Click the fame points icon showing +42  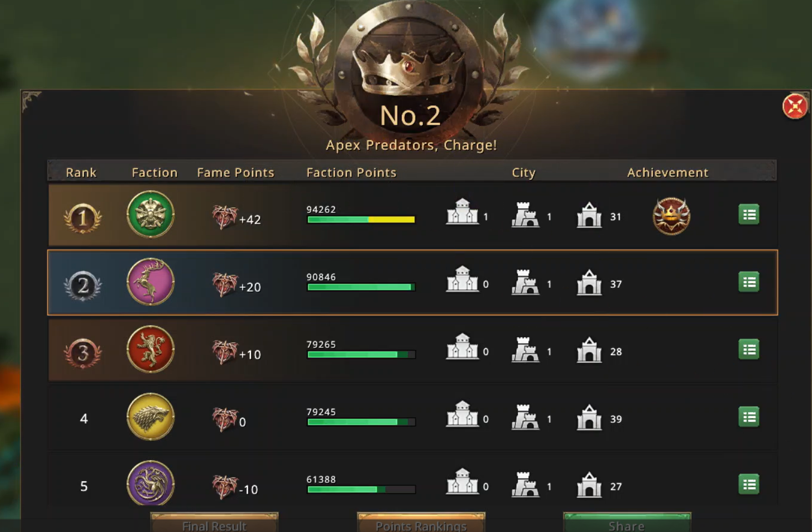224,217
